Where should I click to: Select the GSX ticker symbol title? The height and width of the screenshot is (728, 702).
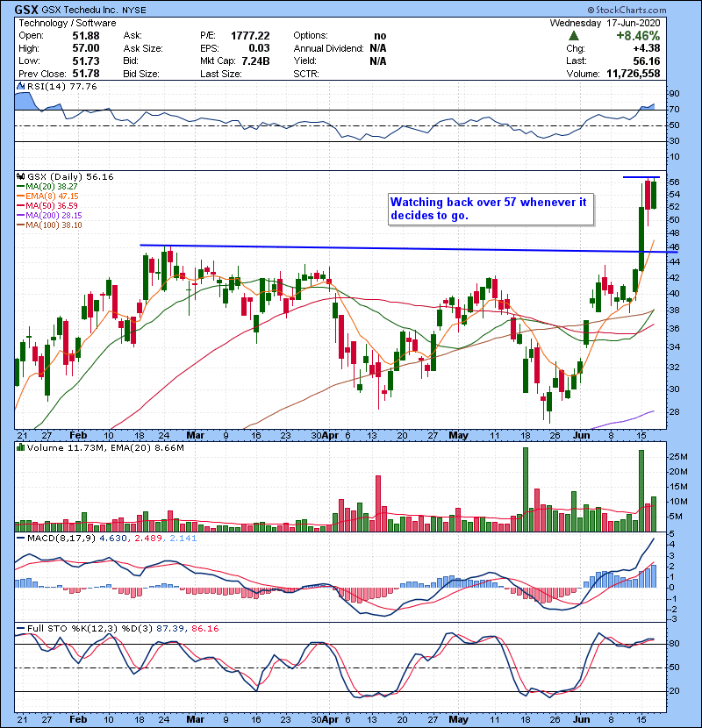(26, 10)
